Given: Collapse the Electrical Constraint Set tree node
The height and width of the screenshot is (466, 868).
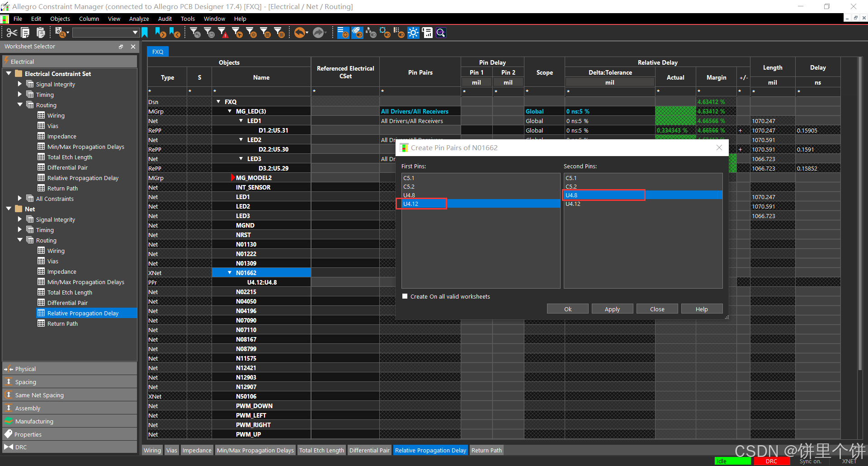Looking at the screenshot, I should [x=9, y=73].
